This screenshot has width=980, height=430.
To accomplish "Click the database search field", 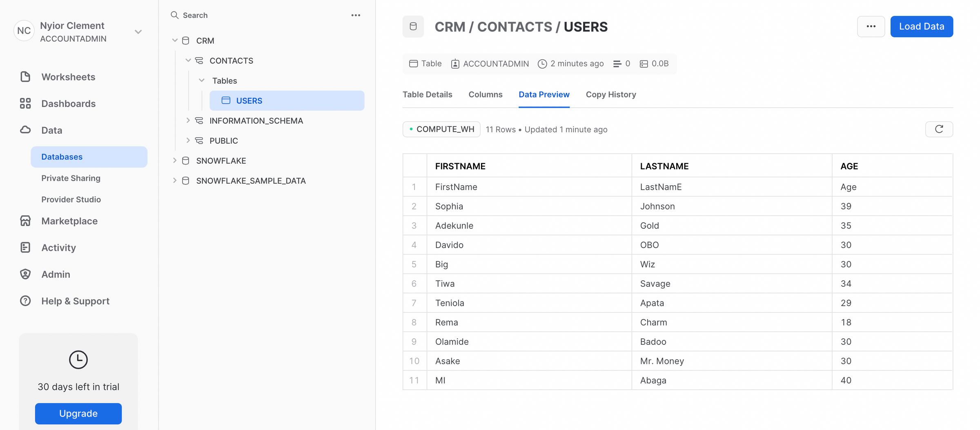I will pyautogui.click(x=257, y=15).
